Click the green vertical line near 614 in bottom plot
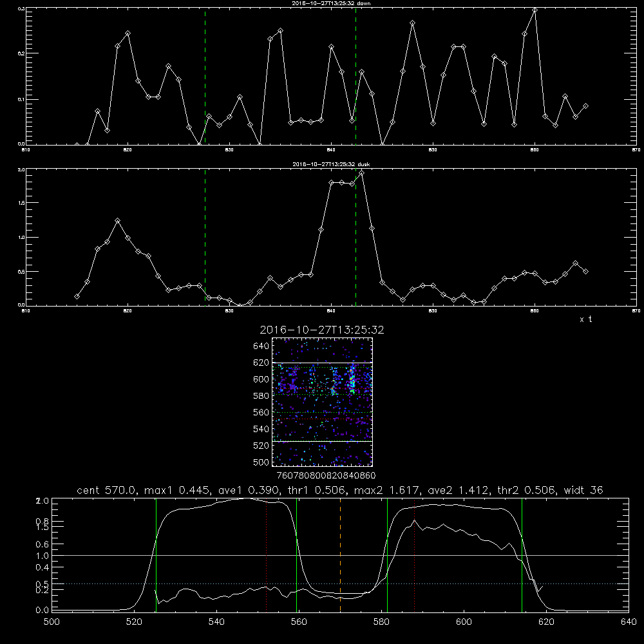 (522, 554)
